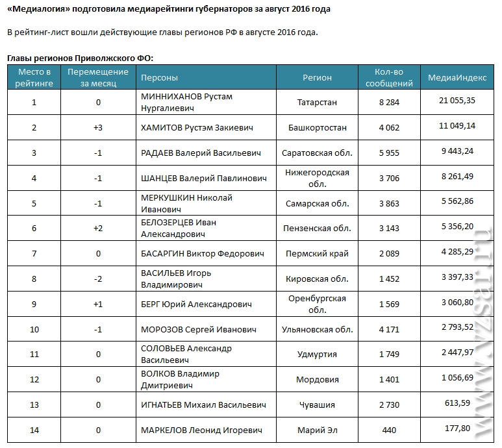The height and width of the screenshot is (448, 502).
Task: Select the name ВОЛКОВ Владимир Дмитриевич
Action: (181, 380)
